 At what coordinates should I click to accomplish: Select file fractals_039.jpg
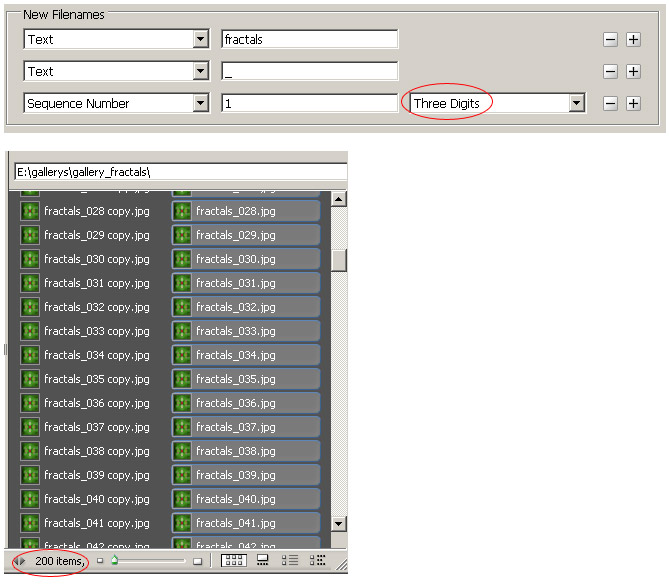[x=246, y=475]
